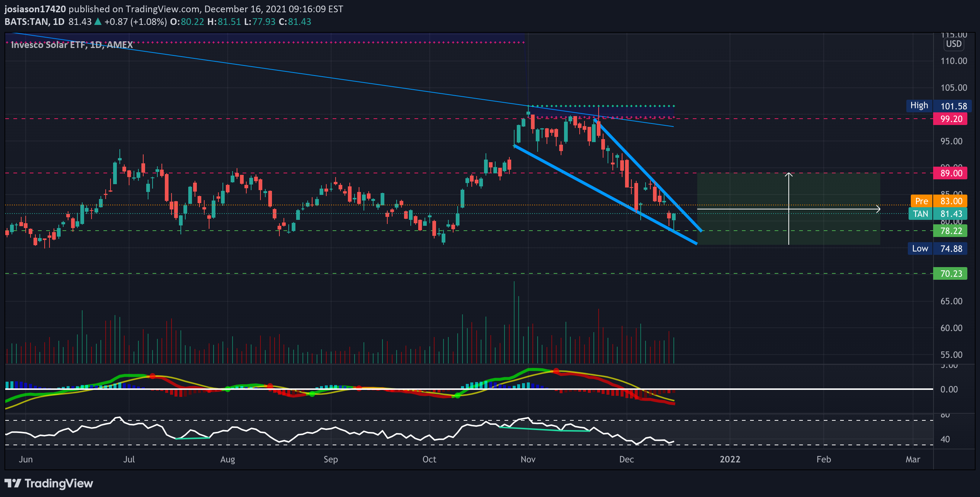Click the Sep label on time axis
The image size is (980, 497).
331,459
